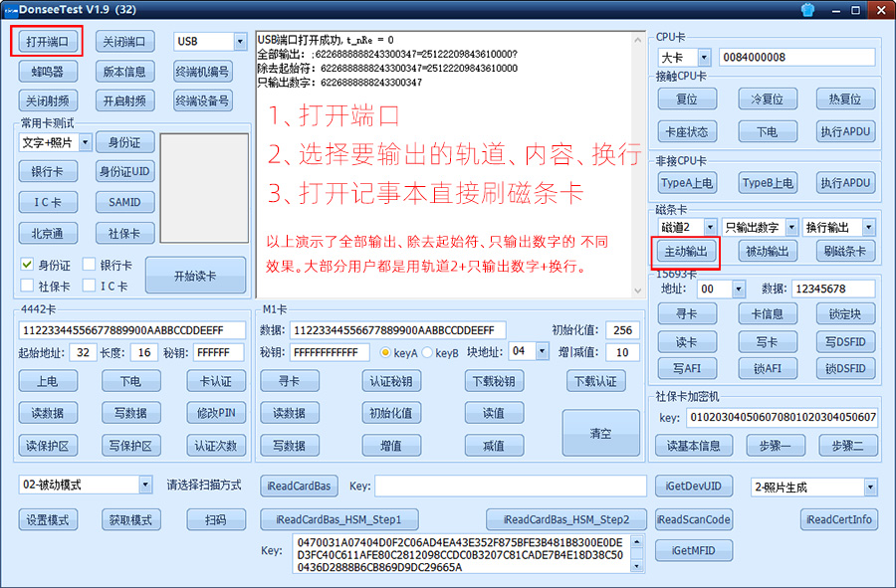Viewport: 896px width, 588px height.
Task: Click the 打开端口 (open port) button
Action: coord(48,42)
